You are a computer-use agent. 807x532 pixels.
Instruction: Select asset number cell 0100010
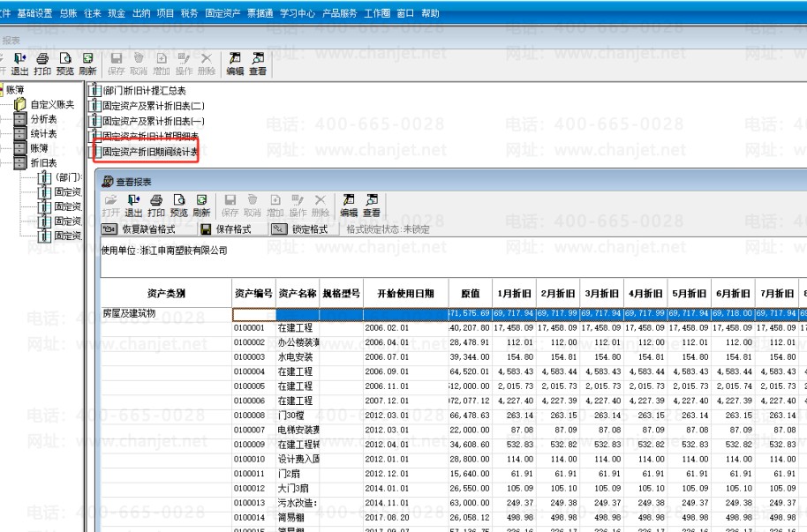click(x=253, y=460)
